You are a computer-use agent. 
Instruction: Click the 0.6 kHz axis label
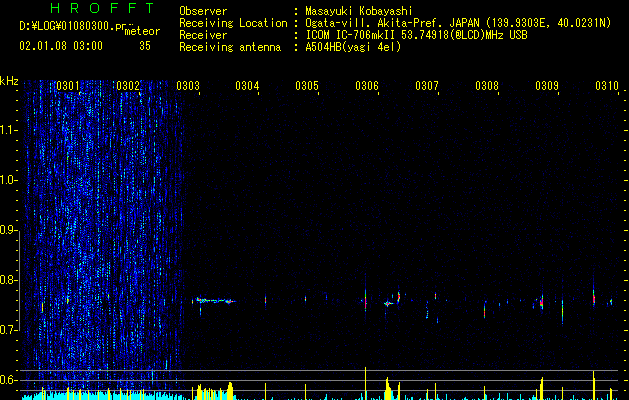coord(9,380)
